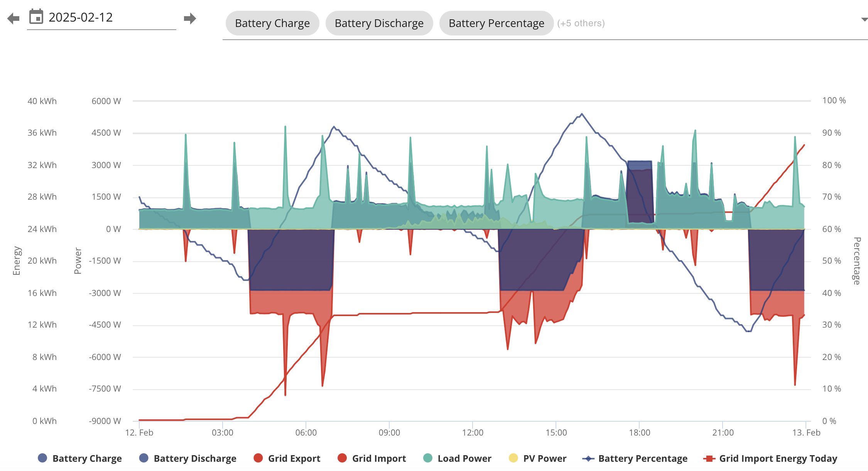Click the battery percentage peak near 16:00

pyautogui.click(x=582, y=114)
